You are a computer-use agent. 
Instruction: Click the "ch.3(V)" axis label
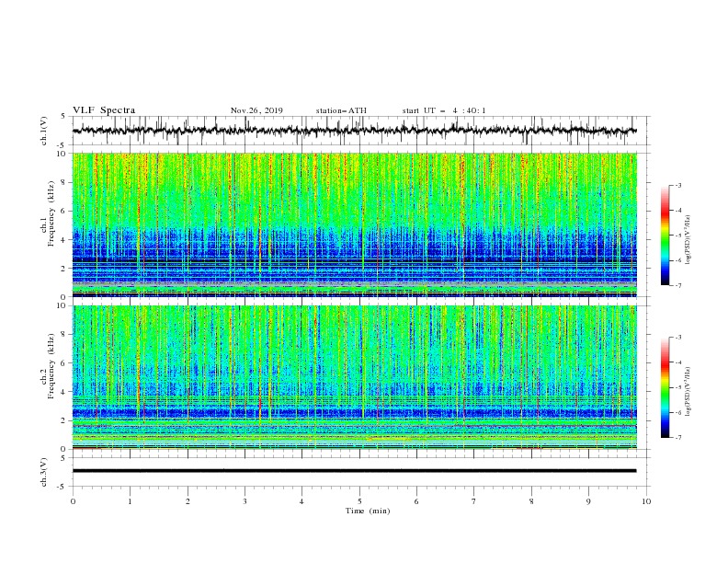point(44,472)
